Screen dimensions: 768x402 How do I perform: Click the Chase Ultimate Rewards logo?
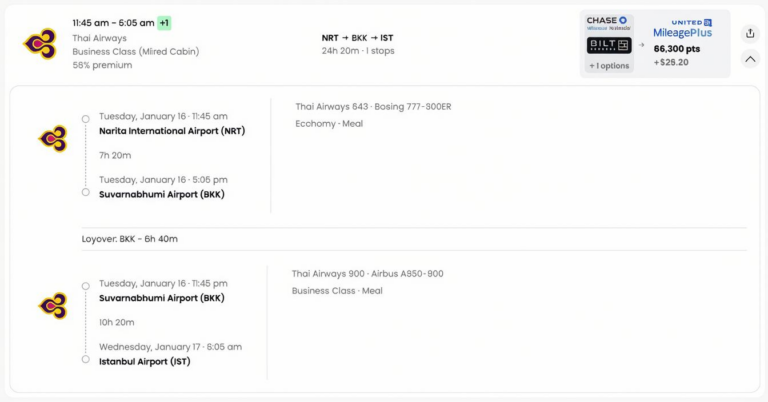[x=607, y=23]
